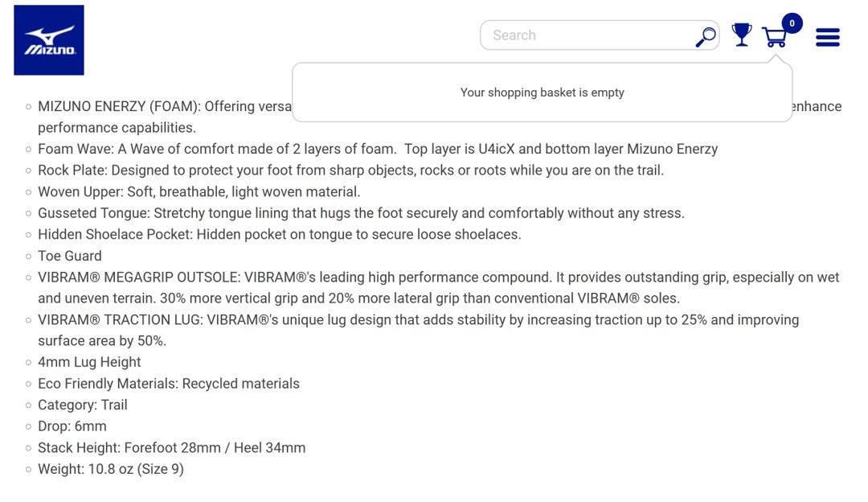868x502 pixels.
Task: Click the Woven Upper feature line
Action: [199, 191]
